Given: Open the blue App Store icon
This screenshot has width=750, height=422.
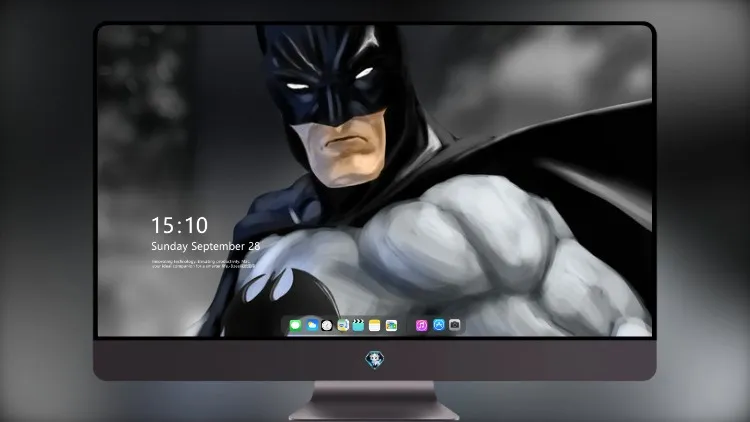Looking at the screenshot, I should [x=439, y=325].
